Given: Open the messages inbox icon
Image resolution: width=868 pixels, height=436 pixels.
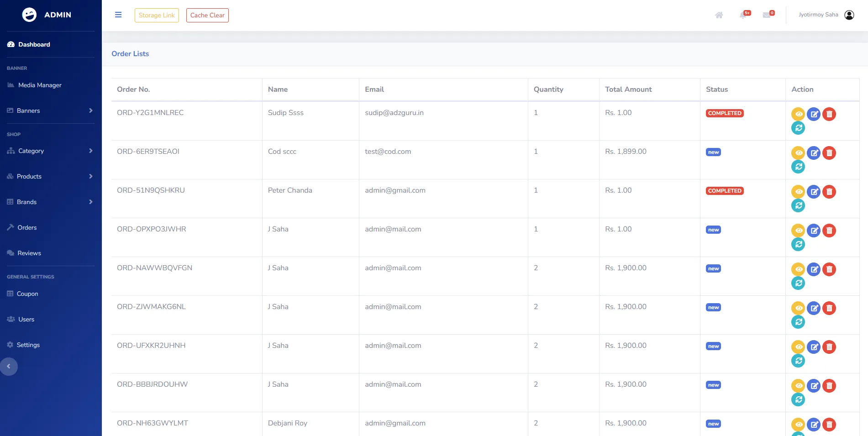Looking at the screenshot, I should pos(767,15).
